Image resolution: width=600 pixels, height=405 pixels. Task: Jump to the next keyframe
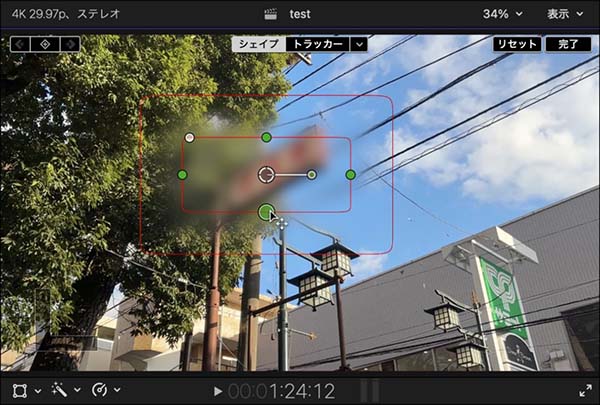69,44
